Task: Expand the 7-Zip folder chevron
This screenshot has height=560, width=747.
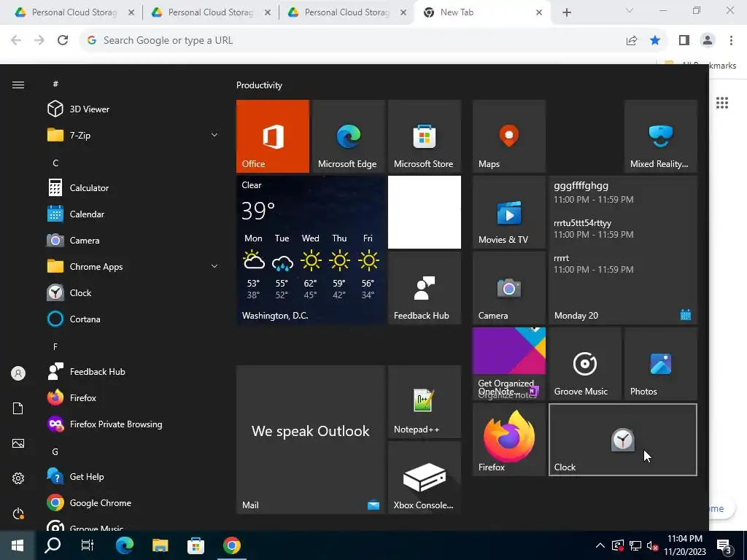Action: coord(214,135)
